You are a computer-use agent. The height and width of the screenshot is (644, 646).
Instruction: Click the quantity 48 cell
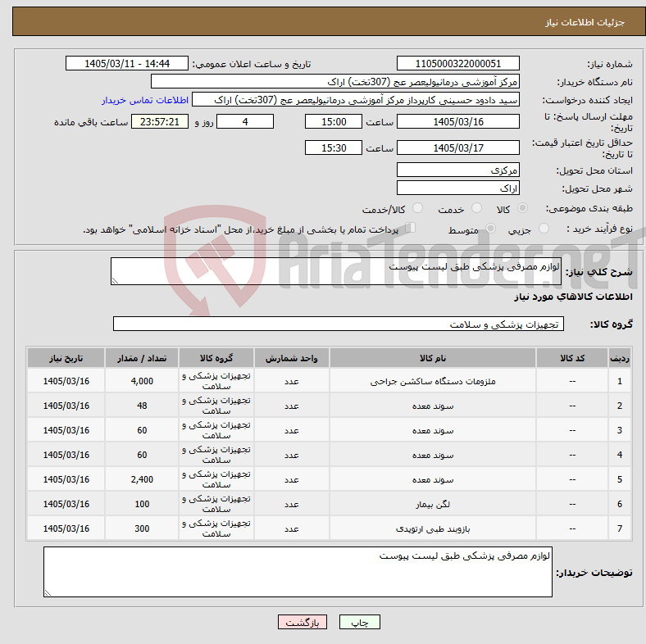click(x=142, y=406)
